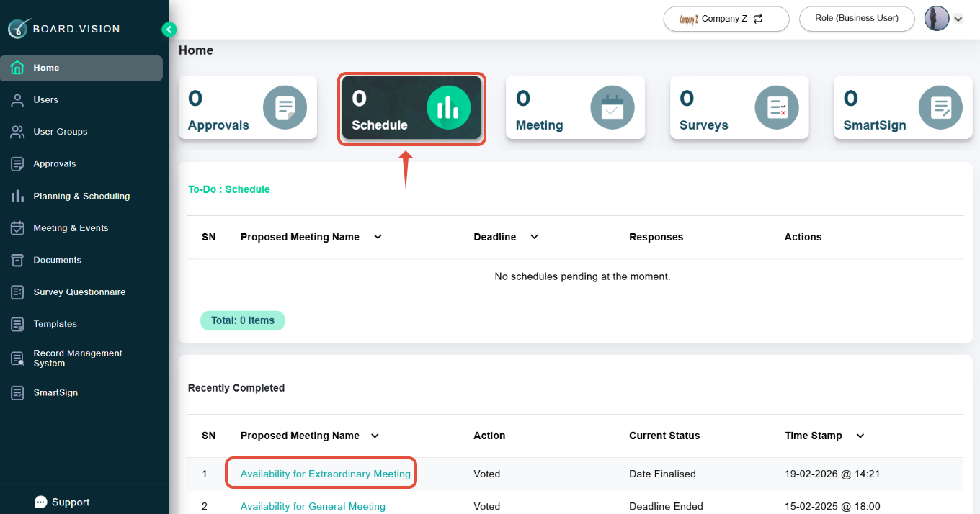Click the SmartSign card signature icon
The image size is (980, 514).
[x=940, y=108]
